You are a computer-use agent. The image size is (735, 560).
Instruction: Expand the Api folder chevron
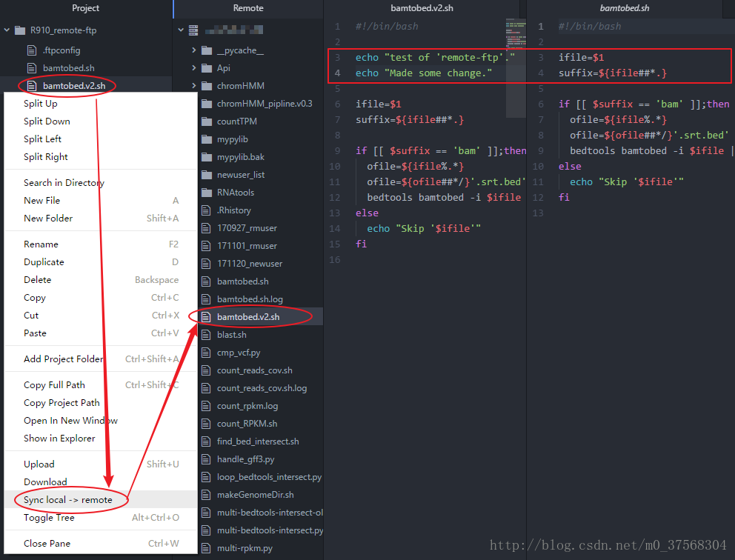tap(194, 67)
